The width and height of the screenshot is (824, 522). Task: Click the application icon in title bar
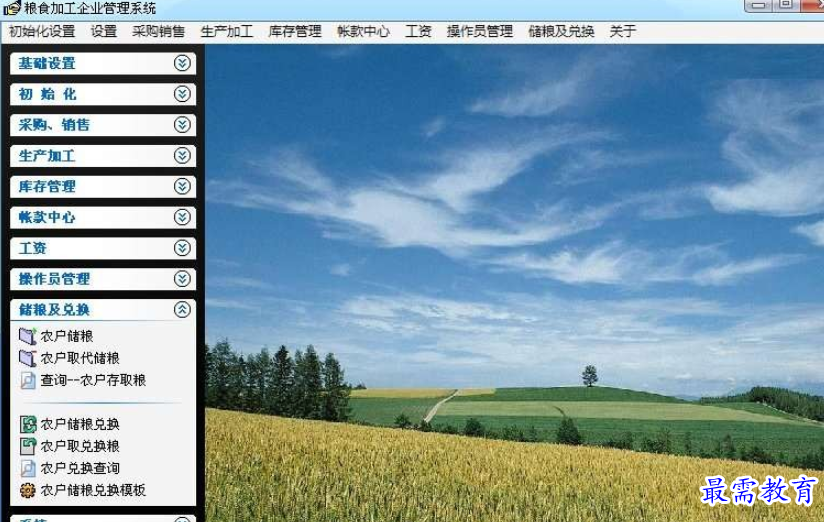click(x=12, y=8)
